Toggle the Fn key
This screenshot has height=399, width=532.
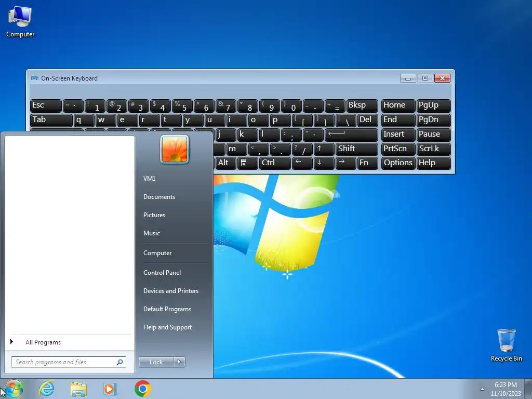367,163
